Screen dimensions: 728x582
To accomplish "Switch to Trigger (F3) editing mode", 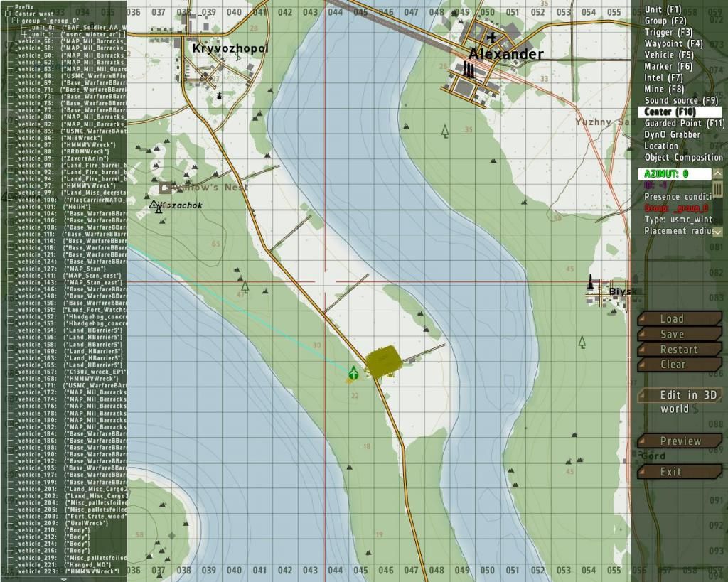I will coord(668,32).
